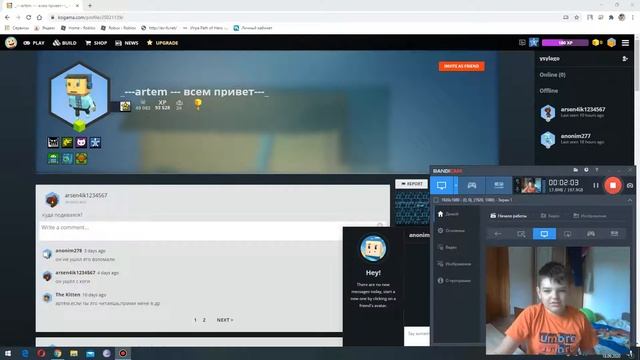
Task: Select Bandicam screen recording mode in top bar
Action: pos(442,185)
